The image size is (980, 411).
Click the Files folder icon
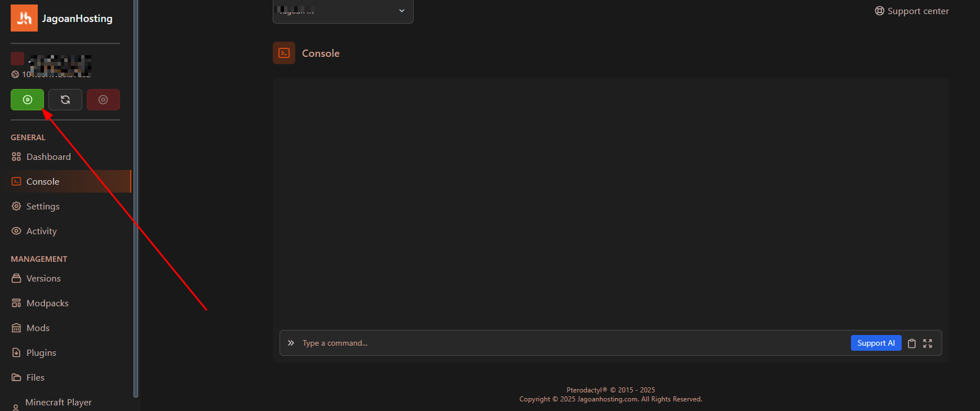pyautogui.click(x=16, y=377)
